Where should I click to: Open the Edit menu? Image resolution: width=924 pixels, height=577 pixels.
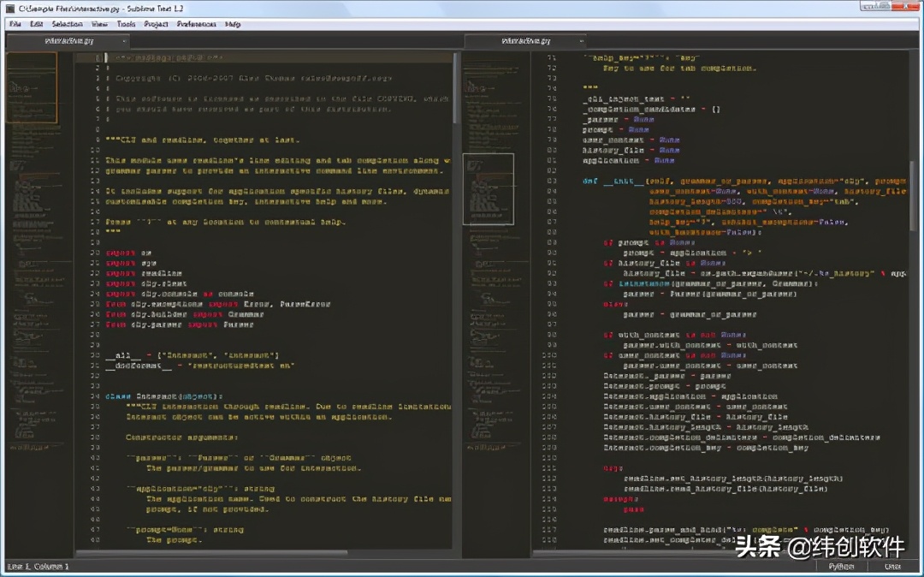(36, 24)
